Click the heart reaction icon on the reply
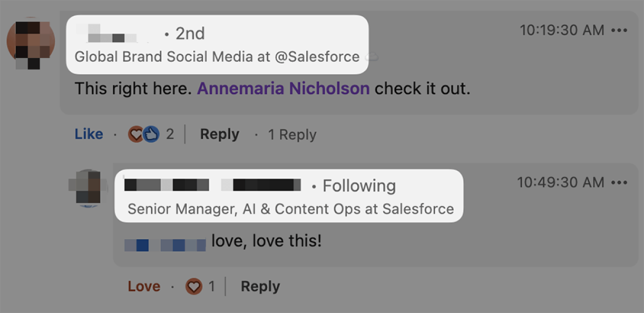The height and width of the screenshot is (313, 644). pos(194,287)
